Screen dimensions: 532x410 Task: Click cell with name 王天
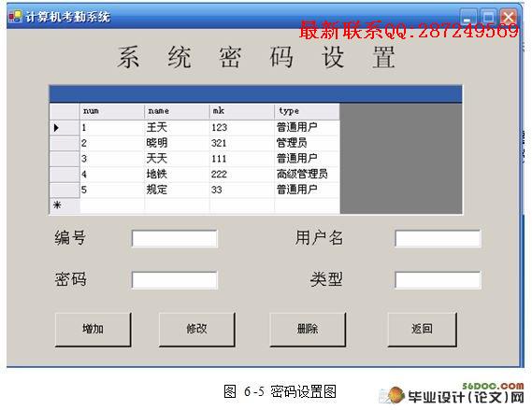177,128
